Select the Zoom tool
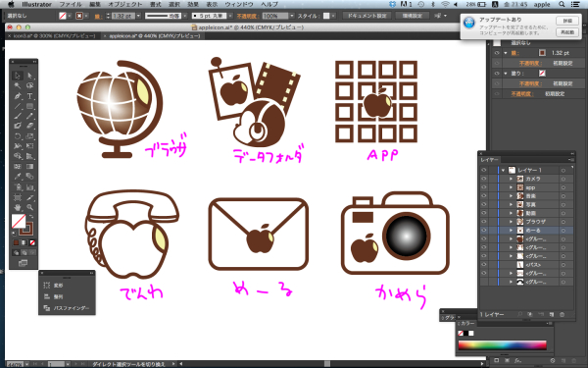The height and width of the screenshot is (368, 588). pyautogui.click(x=30, y=207)
